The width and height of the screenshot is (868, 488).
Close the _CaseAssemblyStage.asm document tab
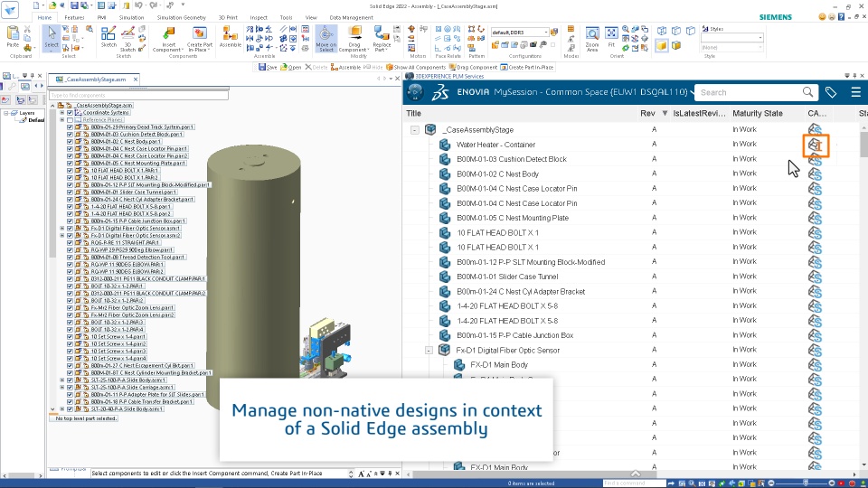135,80
